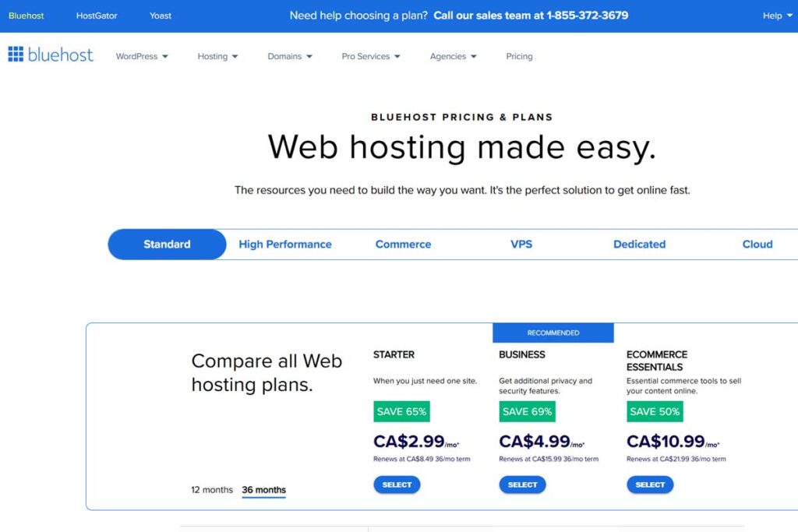798x532 pixels.
Task: Open the Cloud hosting tab
Action: (x=757, y=244)
